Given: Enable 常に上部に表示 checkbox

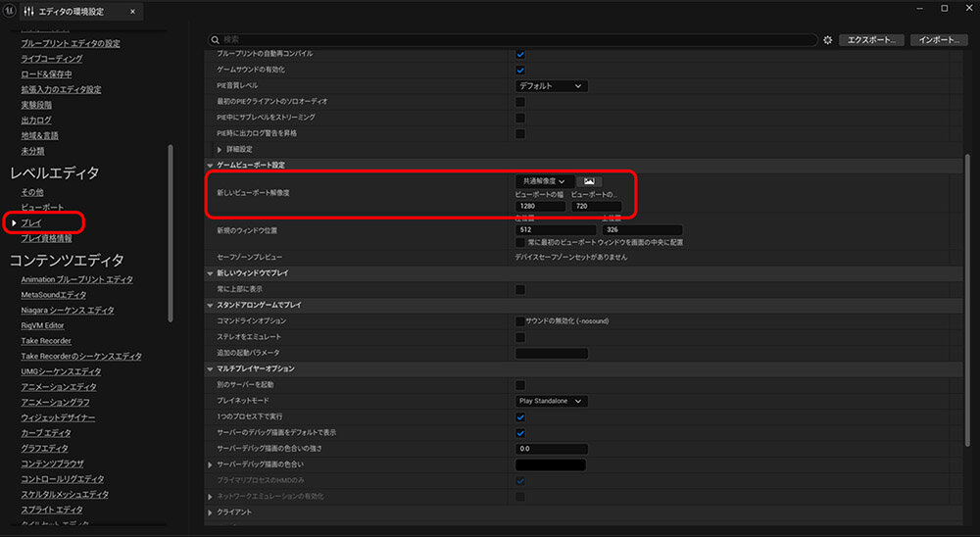Looking at the screenshot, I should (520, 289).
